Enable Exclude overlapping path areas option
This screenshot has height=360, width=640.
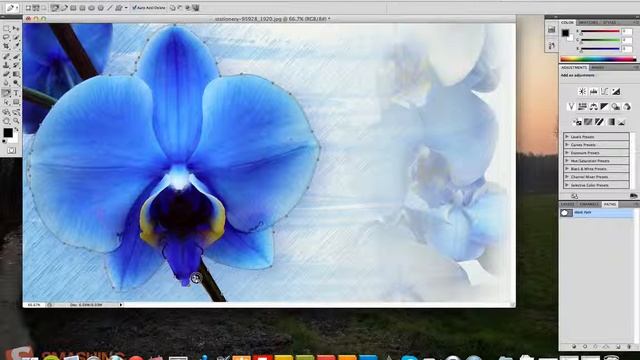(x=196, y=8)
